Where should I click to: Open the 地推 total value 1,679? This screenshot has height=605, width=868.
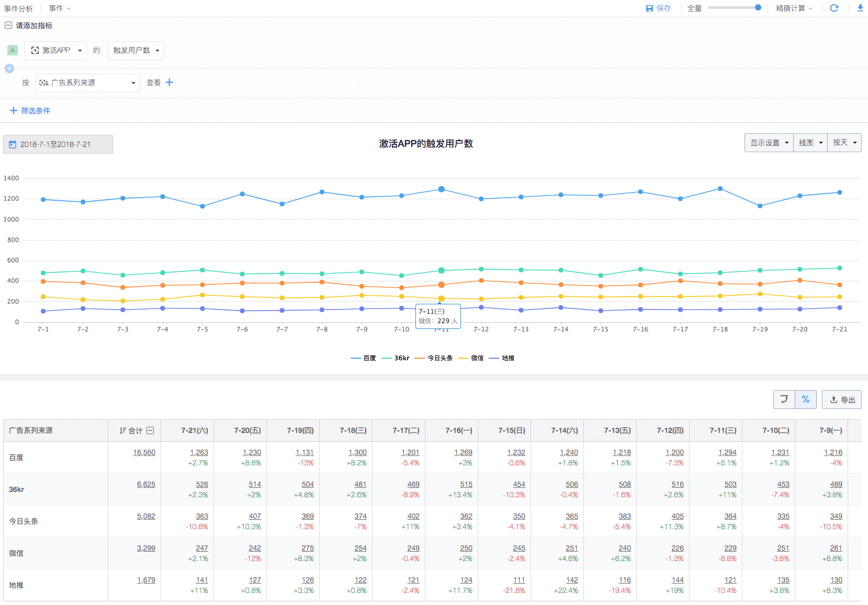pos(146,580)
